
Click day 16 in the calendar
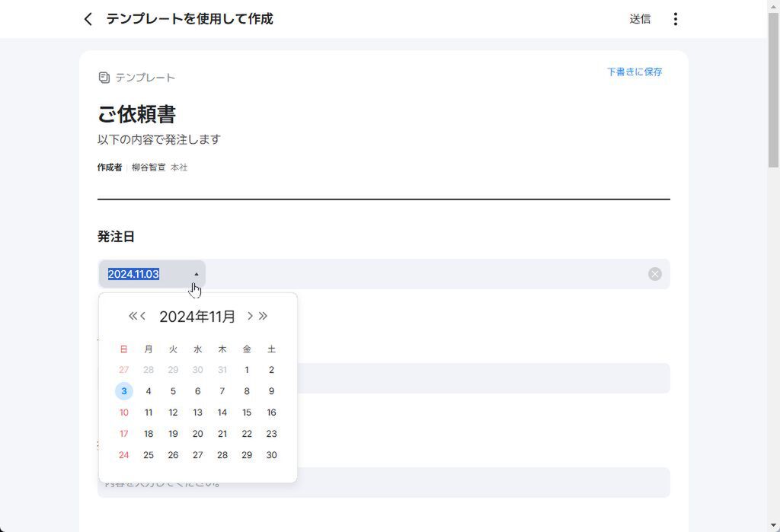click(271, 413)
